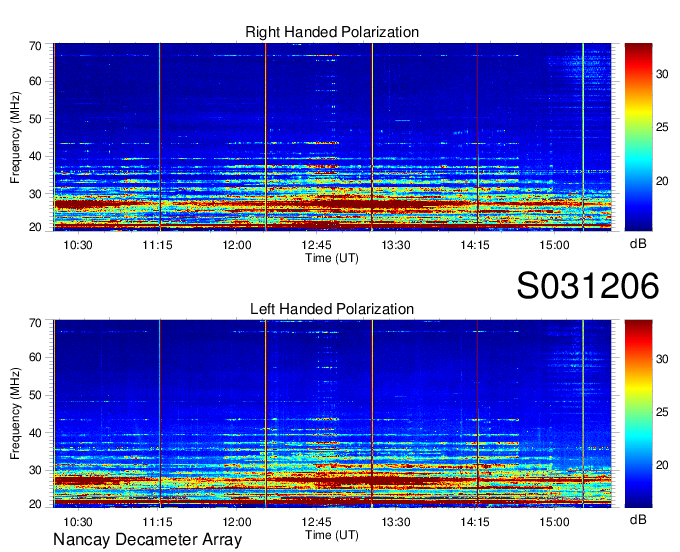Click 12:45 time tick on Right Handed plot
The image size is (680, 552).
point(317,245)
